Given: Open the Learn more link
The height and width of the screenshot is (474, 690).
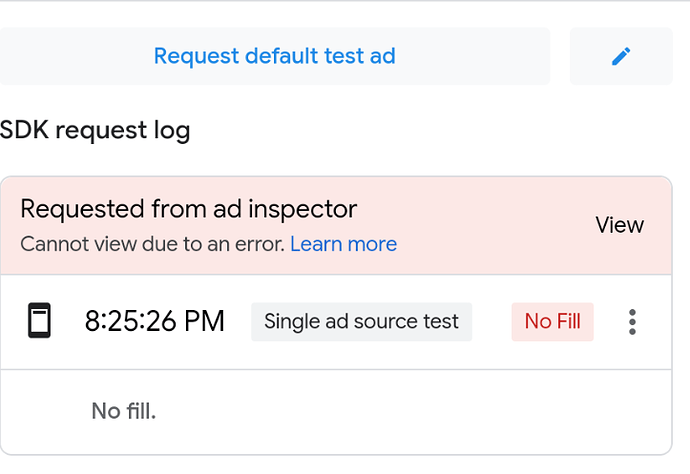Looking at the screenshot, I should tap(343, 244).
